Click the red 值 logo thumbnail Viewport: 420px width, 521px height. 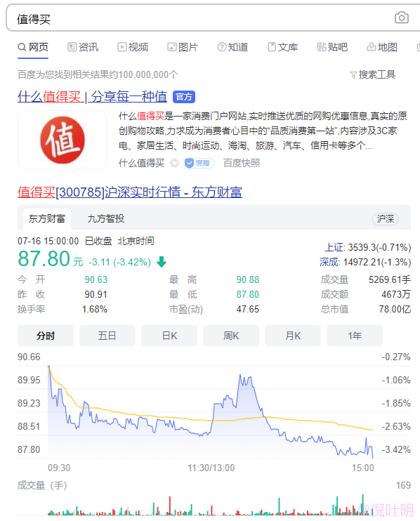62,140
